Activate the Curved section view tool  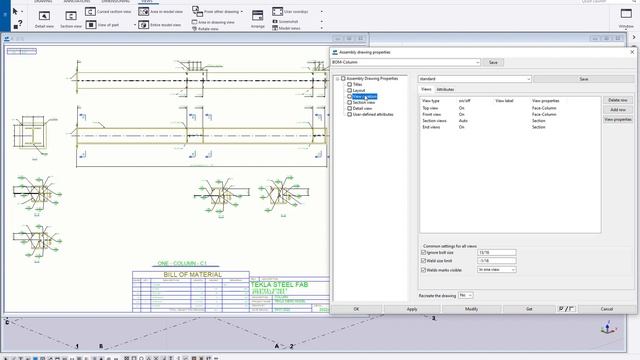tap(108, 12)
